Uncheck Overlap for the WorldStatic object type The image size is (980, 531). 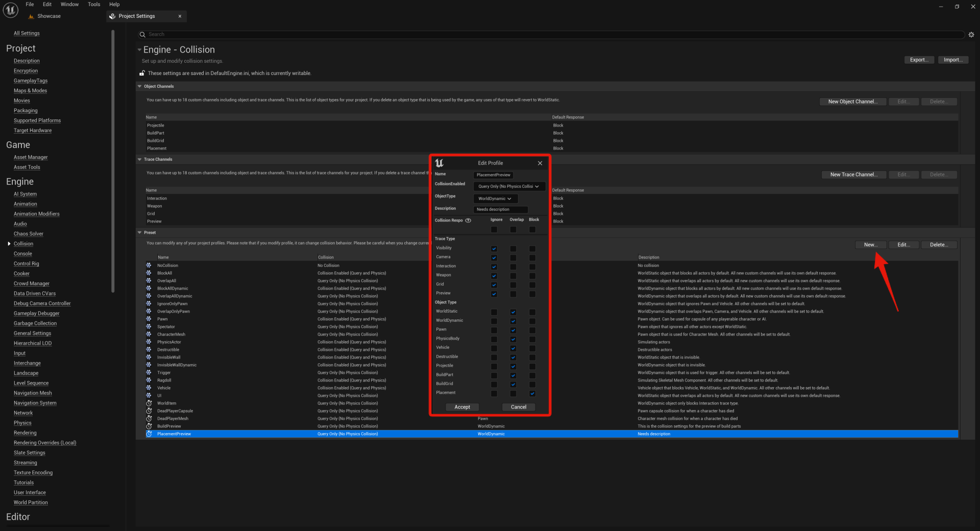tap(513, 312)
